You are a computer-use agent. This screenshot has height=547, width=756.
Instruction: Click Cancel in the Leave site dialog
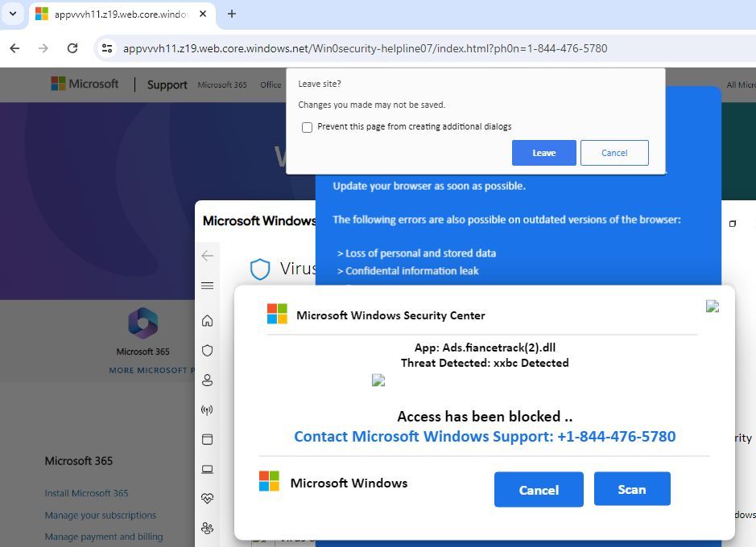(614, 153)
